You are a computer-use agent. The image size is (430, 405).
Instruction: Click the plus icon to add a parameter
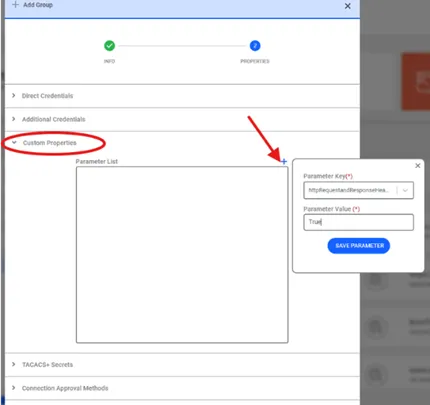284,162
